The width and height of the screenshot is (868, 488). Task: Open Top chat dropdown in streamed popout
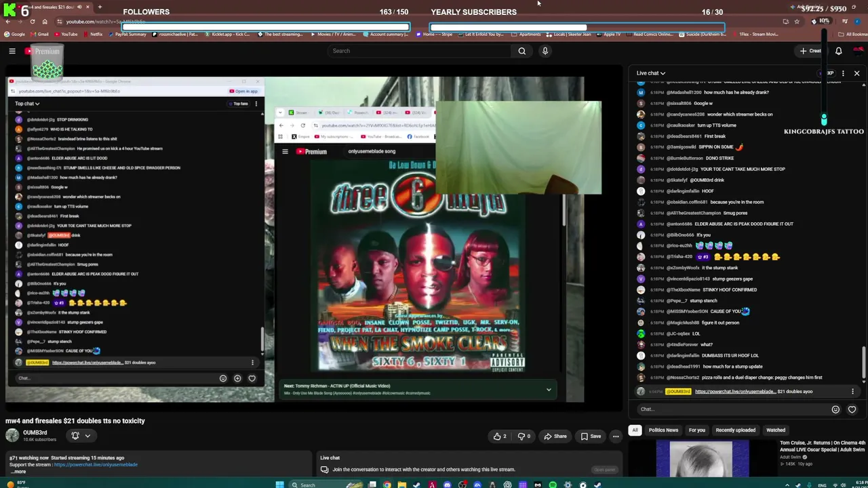click(27, 104)
